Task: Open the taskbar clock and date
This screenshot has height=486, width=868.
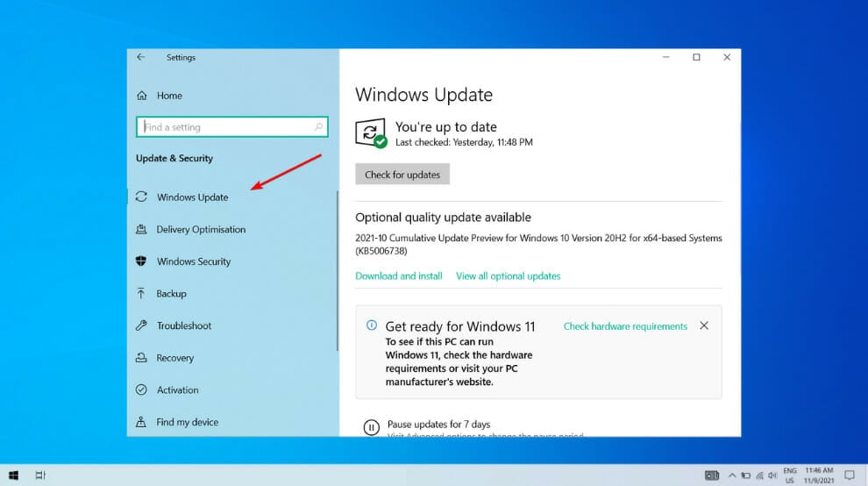Action: coord(819,475)
